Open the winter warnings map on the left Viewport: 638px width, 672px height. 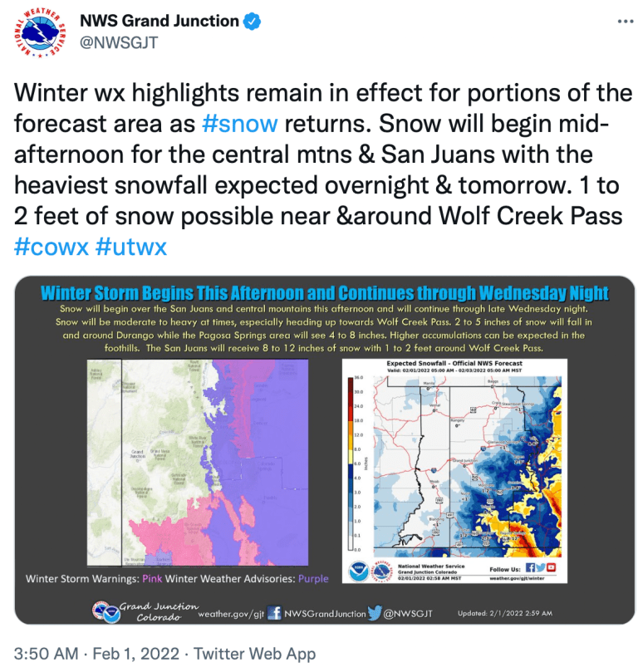(193, 464)
